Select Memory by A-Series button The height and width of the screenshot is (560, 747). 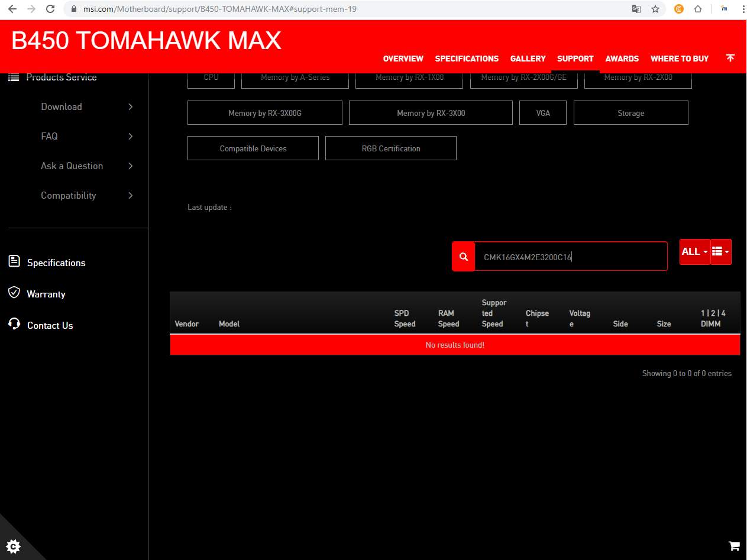click(x=295, y=80)
